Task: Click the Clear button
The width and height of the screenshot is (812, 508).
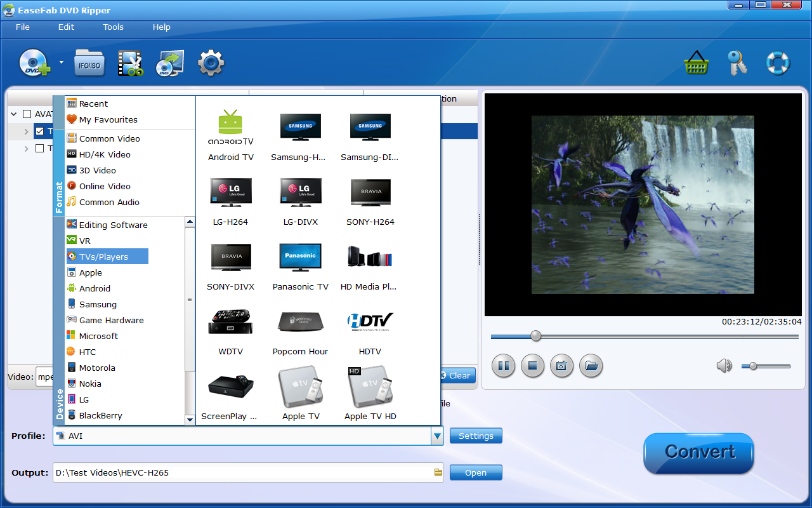Action: tap(457, 375)
